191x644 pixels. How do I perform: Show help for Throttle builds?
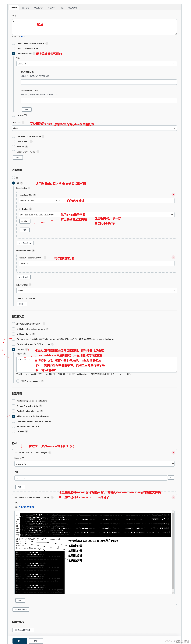tap(31, 142)
